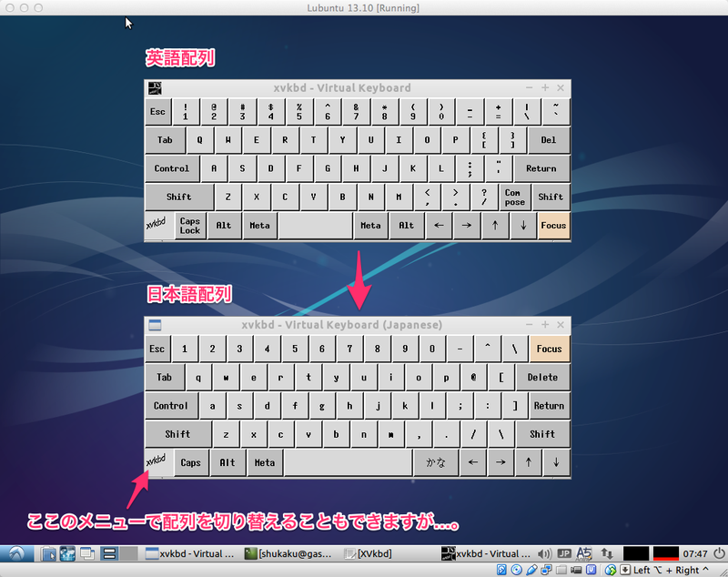Click VirtualBox USB devices status icon
The width and height of the screenshot is (728, 577).
pyautogui.click(x=532, y=570)
